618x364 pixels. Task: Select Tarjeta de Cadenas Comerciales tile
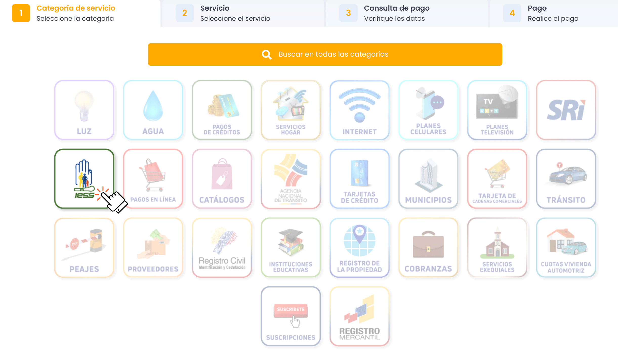click(x=497, y=179)
